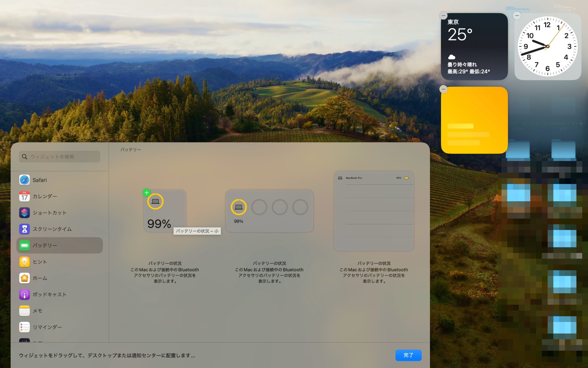Add small battery widget with green plus
This screenshot has width=588, height=368.
(147, 193)
